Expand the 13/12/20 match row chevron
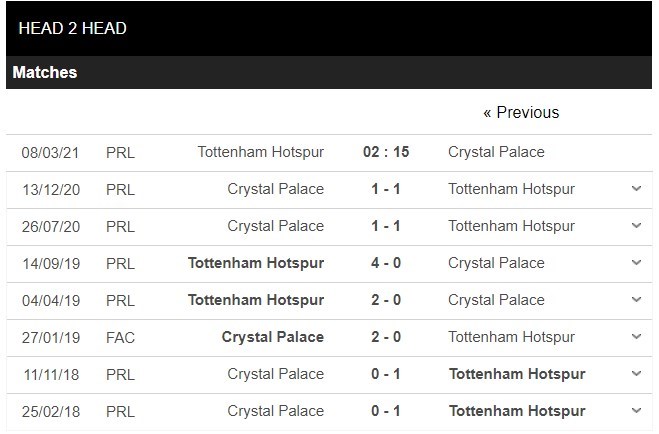This screenshot has height=434, width=659. (x=637, y=189)
